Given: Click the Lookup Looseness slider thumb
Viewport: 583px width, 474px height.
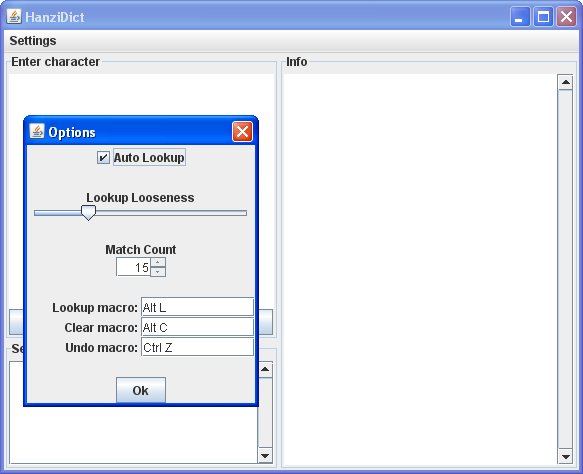Looking at the screenshot, I should pyautogui.click(x=88, y=213).
